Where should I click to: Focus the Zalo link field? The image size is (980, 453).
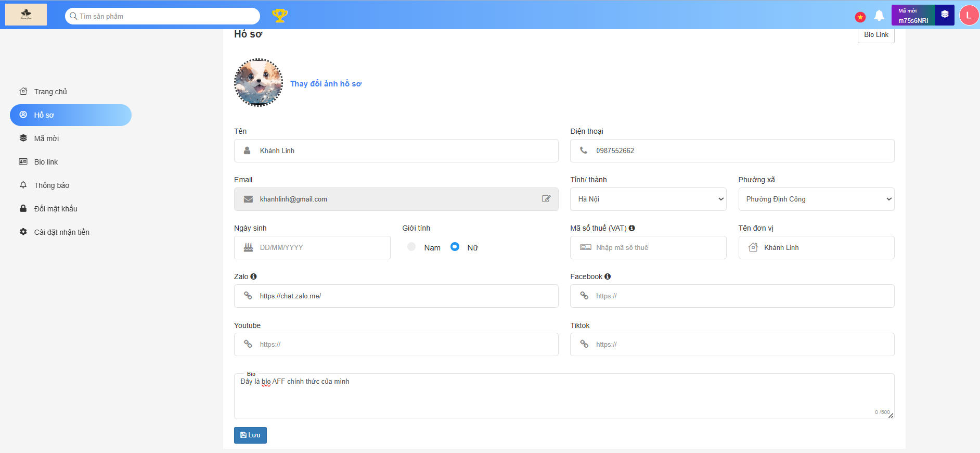point(396,296)
